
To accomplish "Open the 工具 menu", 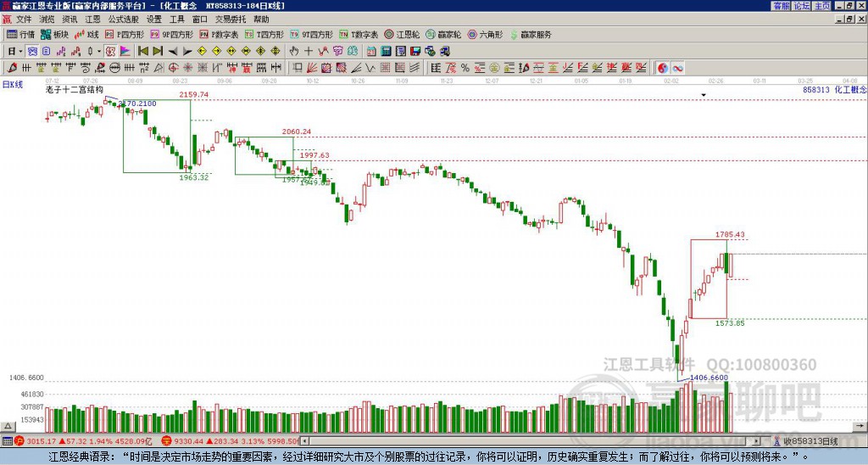I will click(x=176, y=20).
